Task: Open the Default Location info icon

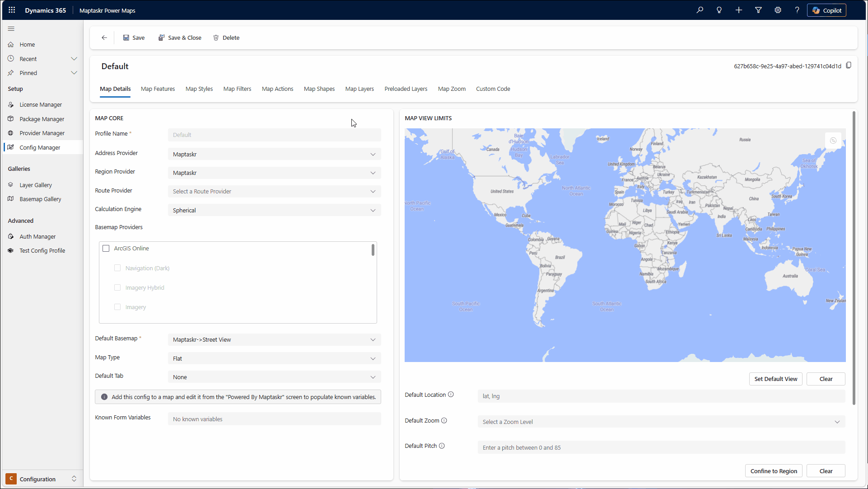Action: 451,395
